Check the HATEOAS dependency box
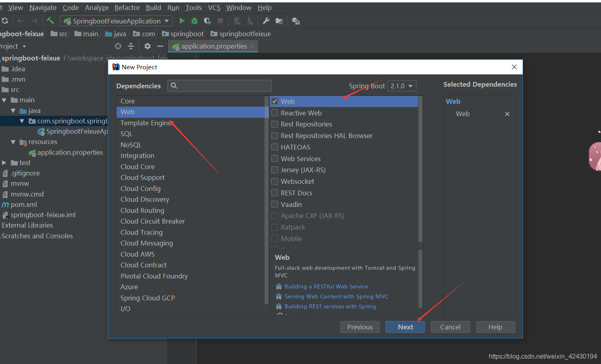 (x=274, y=147)
